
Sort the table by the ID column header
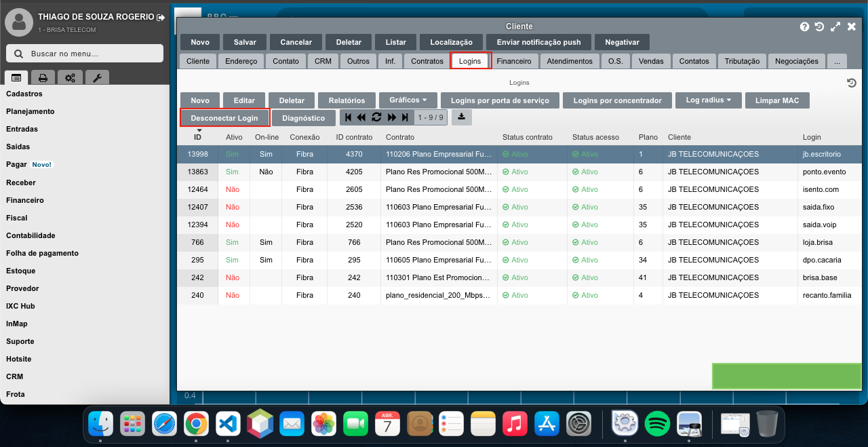(198, 137)
